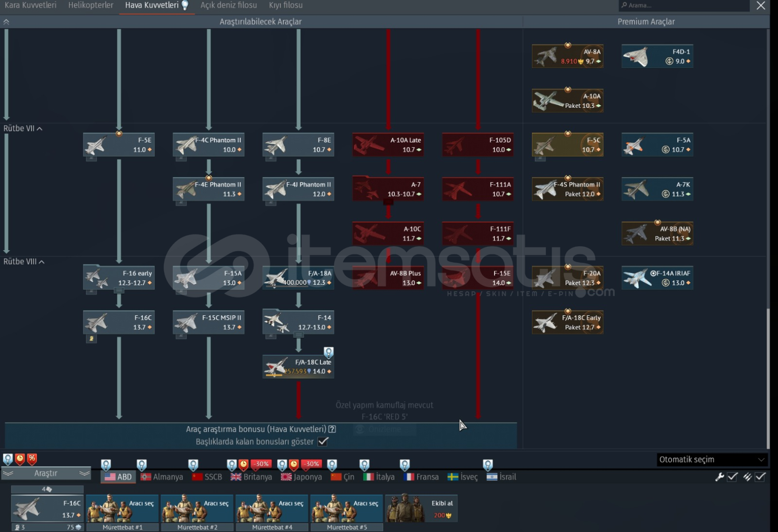Expand the A-7 vehicle group

pyautogui.click(x=388, y=202)
